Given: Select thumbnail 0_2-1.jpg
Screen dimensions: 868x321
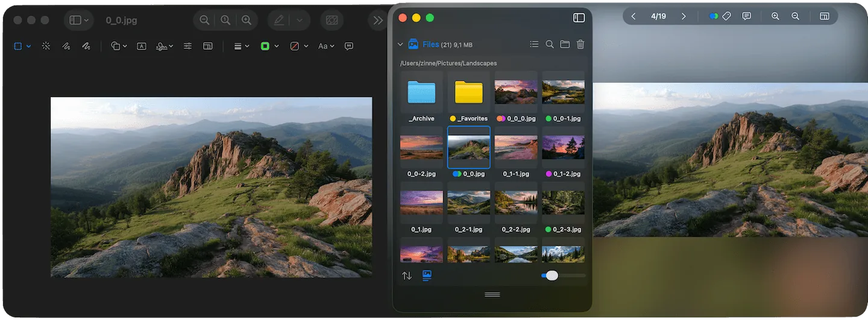Looking at the screenshot, I should coord(468,203).
